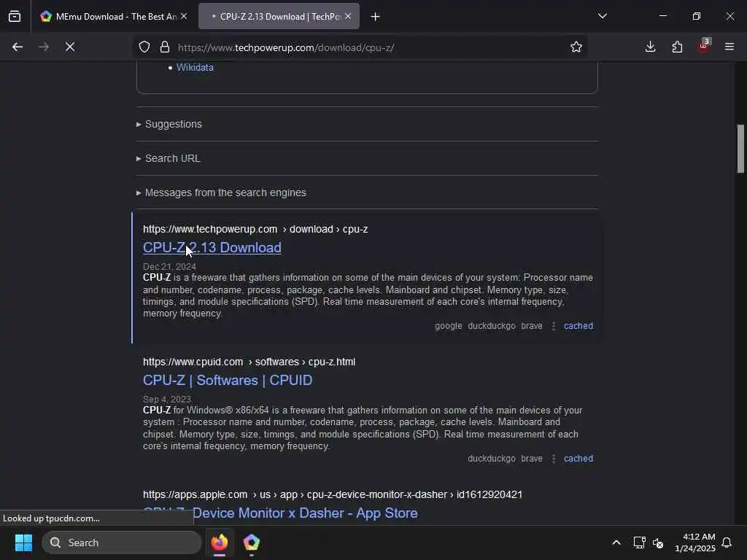This screenshot has width=747, height=560.
Task: Open Firefox from the taskbar
Action: 220,542
